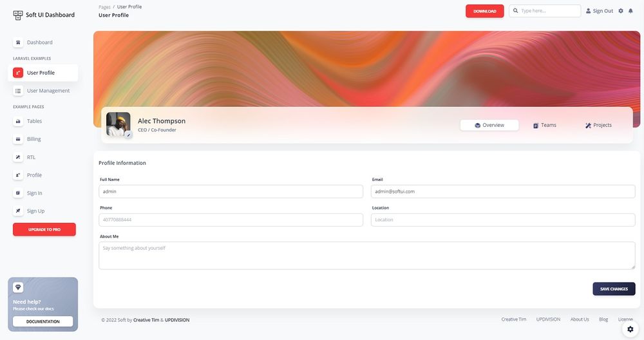The image size is (644, 340).
Task: Click the Profile sidebar icon
Action: (x=17, y=175)
